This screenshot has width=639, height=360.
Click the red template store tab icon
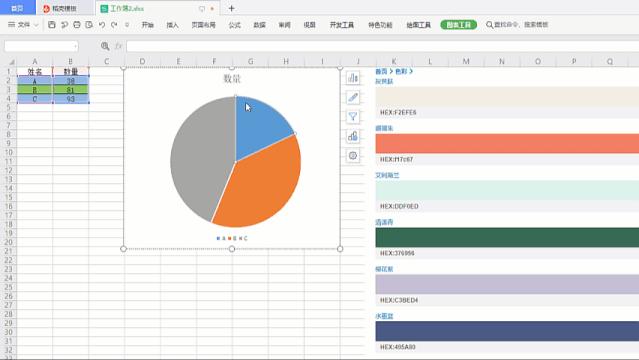click(x=46, y=9)
